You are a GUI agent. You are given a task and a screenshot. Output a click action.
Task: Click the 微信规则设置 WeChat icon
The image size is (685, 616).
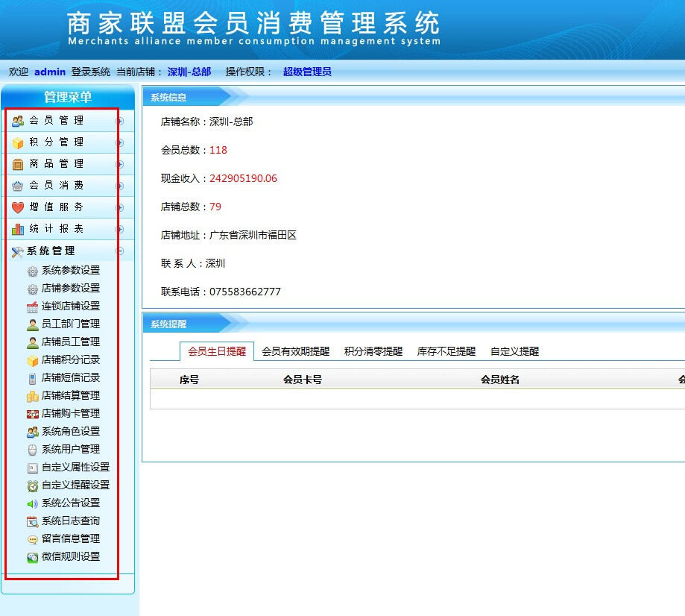[x=32, y=557]
